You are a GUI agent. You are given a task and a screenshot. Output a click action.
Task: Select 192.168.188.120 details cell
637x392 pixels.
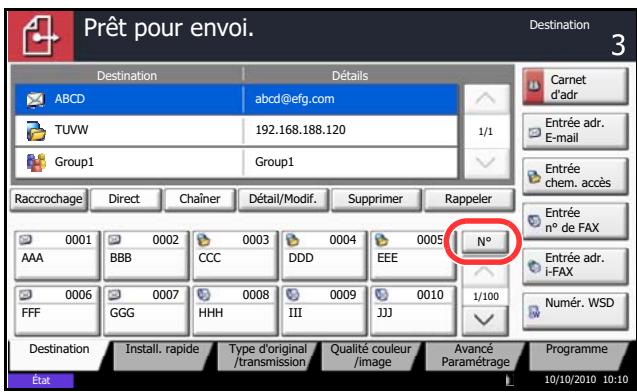click(351, 130)
